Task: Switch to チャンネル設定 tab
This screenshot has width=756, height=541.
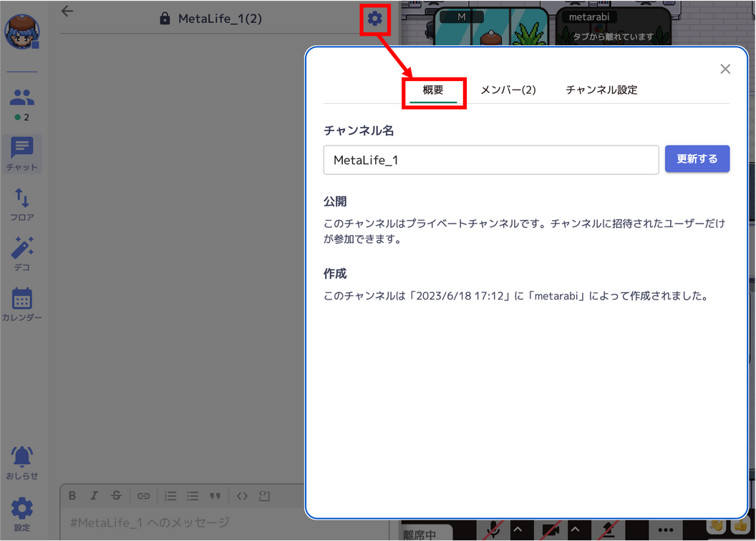Action: 601,90
